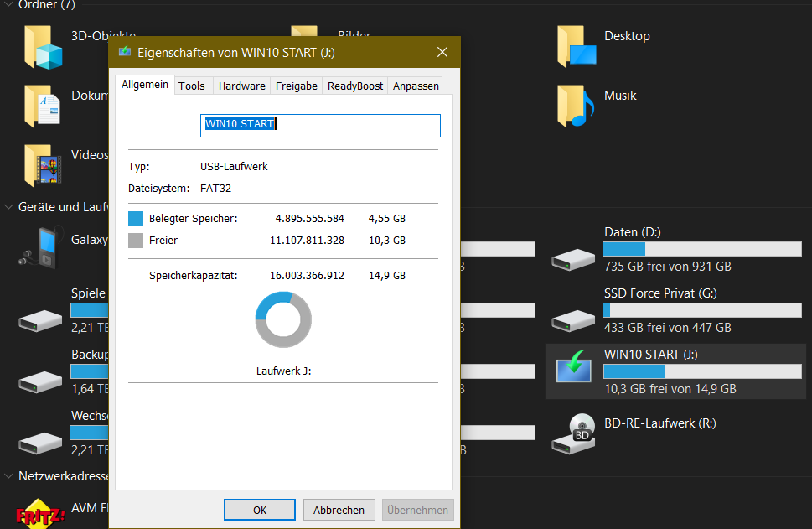The image size is (812, 529).
Task: Click the Musik folder label
Action: click(x=620, y=96)
